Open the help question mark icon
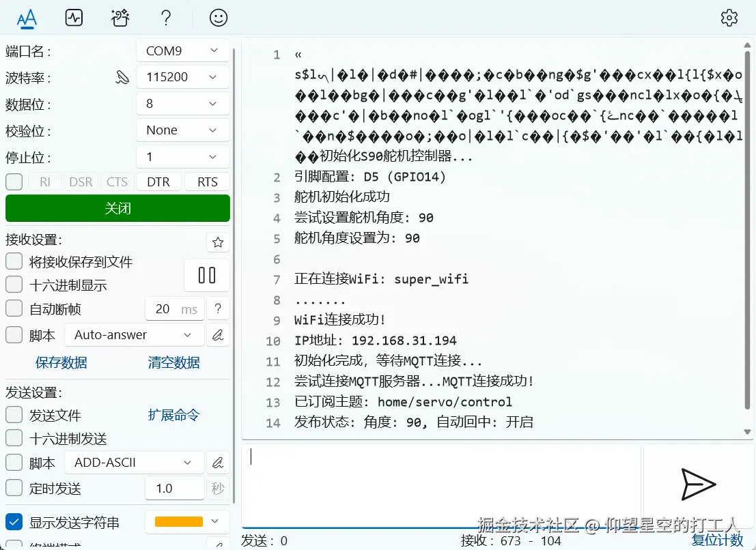 165,18
